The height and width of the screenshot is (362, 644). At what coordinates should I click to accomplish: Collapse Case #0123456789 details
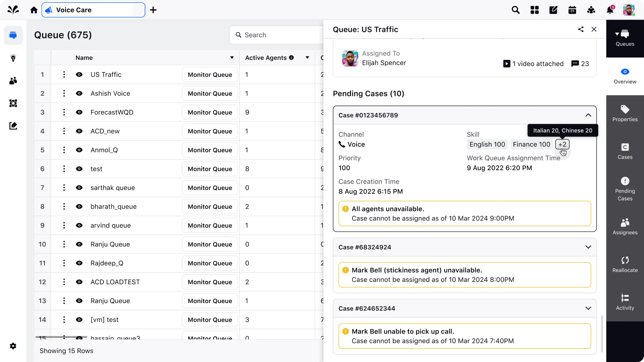click(588, 115)
